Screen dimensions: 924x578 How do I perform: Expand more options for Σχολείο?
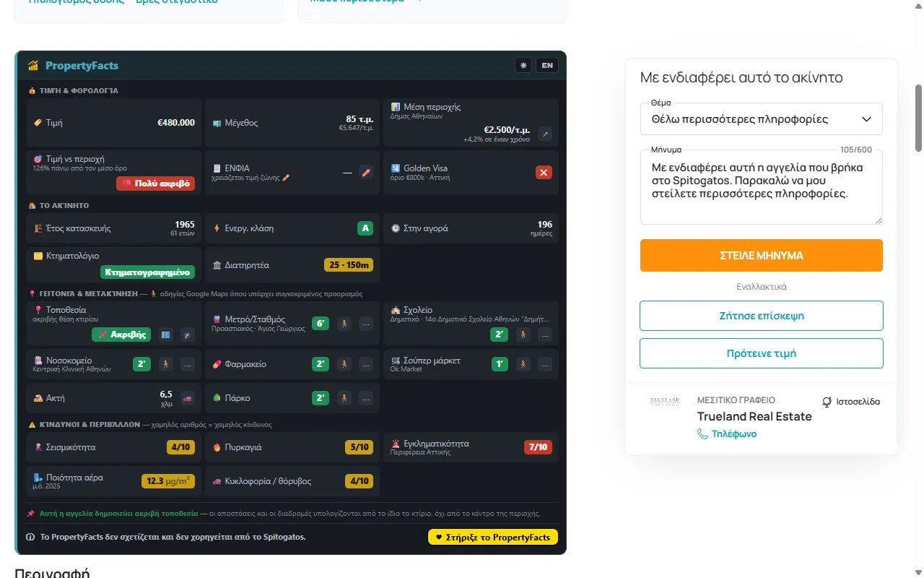click(544, 335)
